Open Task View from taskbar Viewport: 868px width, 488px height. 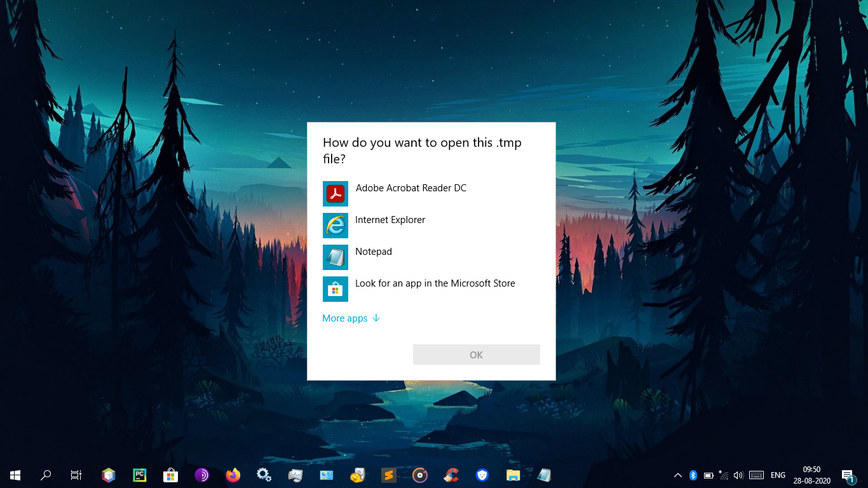[x=76, y=475]
